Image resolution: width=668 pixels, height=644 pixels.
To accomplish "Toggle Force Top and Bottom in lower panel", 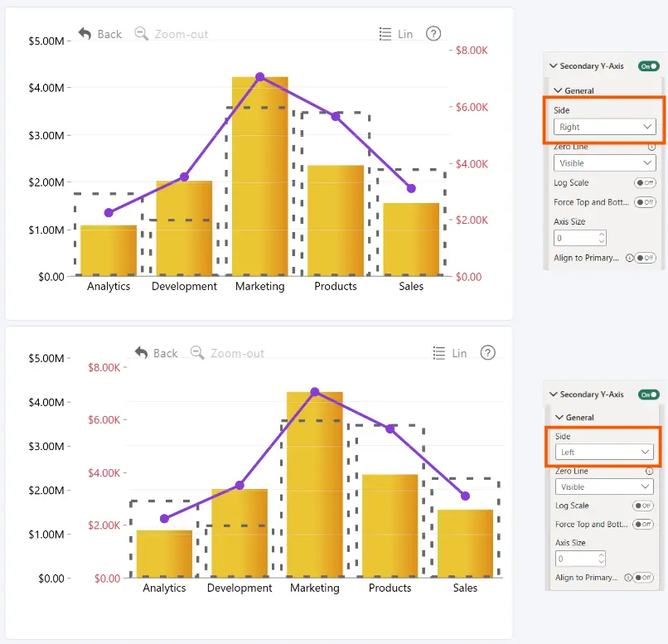I will (643, 525).
